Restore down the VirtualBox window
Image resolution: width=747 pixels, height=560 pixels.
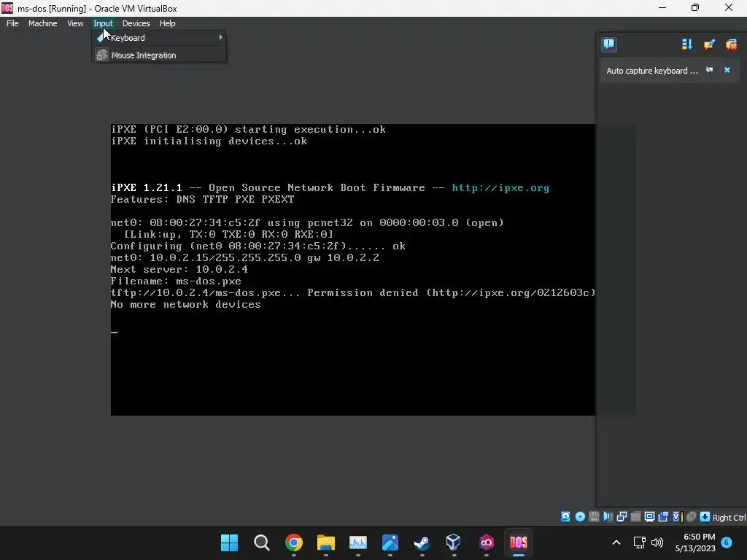[x=695, y=8]
